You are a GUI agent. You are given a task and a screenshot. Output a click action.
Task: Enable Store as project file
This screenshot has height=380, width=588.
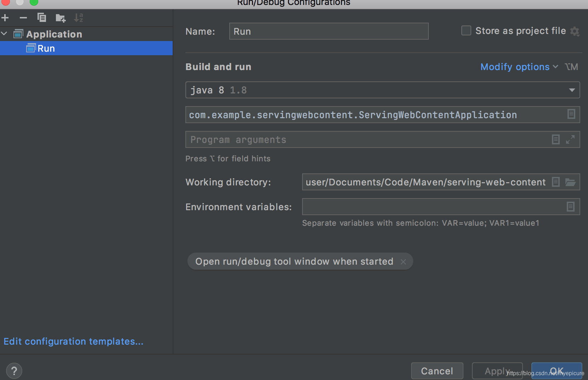(466, 30)
